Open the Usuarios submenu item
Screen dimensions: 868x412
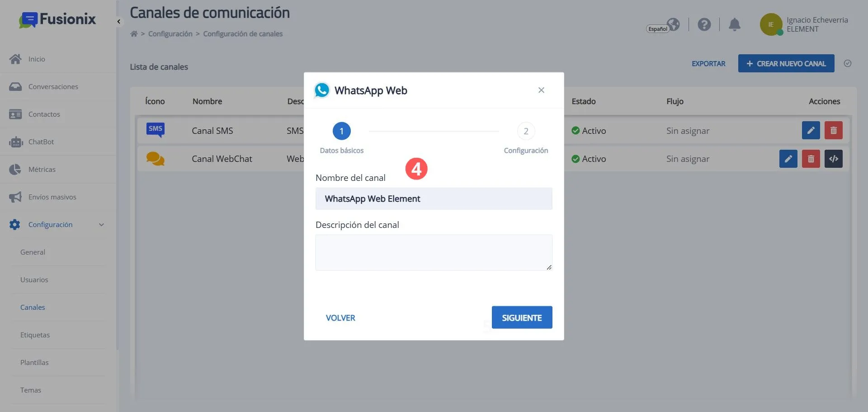(34, 280)
